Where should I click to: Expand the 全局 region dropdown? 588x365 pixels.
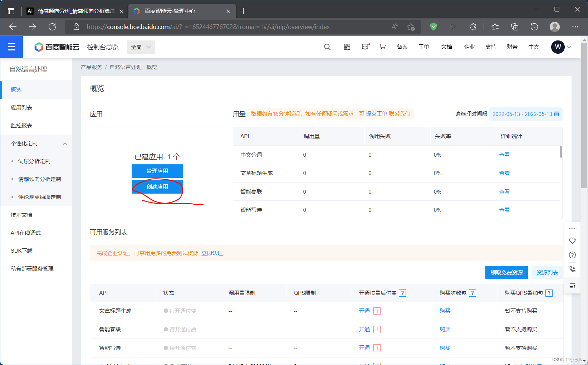[141, 47]
